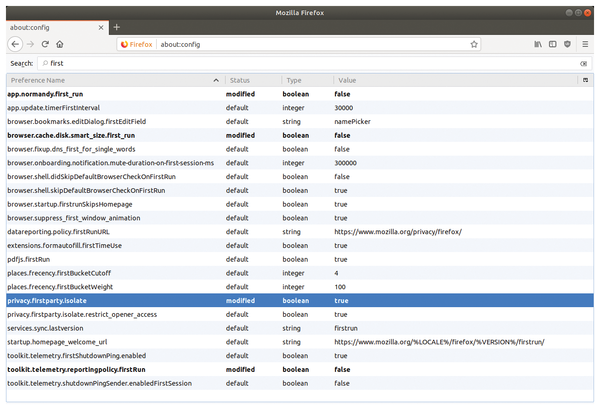Close the about:config tab

[101, 28]
